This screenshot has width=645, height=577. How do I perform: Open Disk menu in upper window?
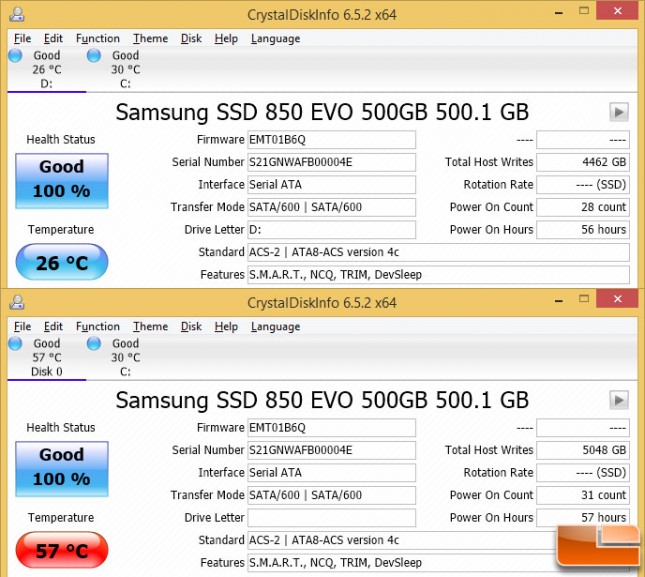point(191,39)
